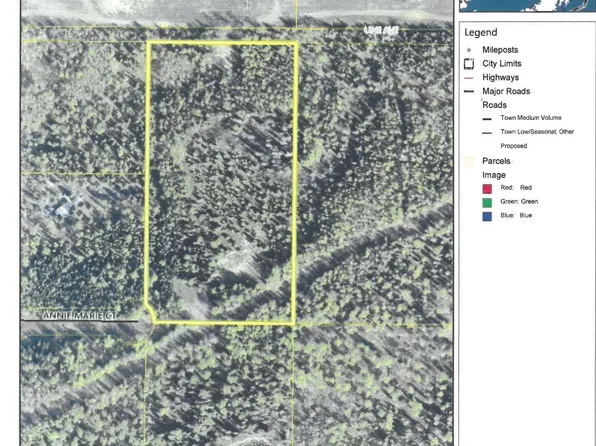Click the Proposed legend label
Image resolution: width=596 pixels, height=446 pixels.
(514, 146)
